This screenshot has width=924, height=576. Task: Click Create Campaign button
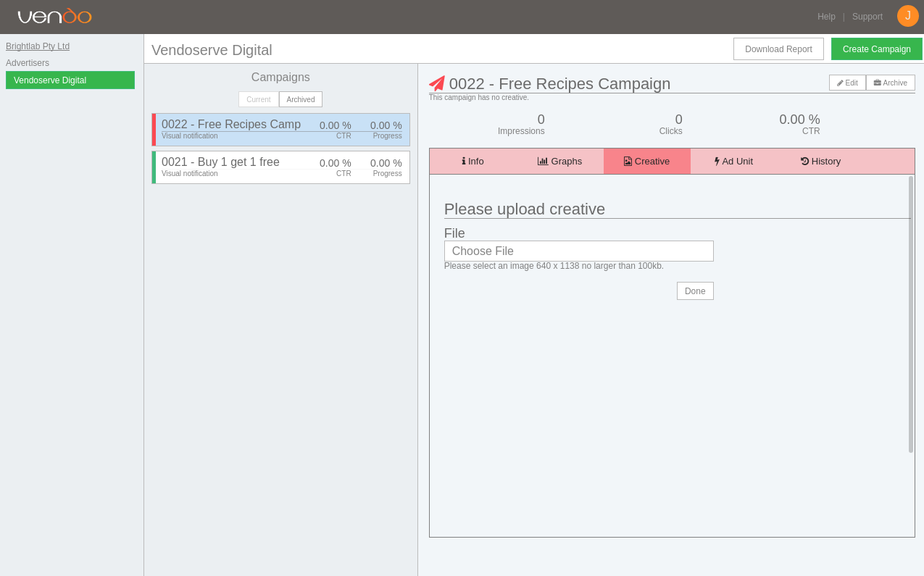coord(877,49)
